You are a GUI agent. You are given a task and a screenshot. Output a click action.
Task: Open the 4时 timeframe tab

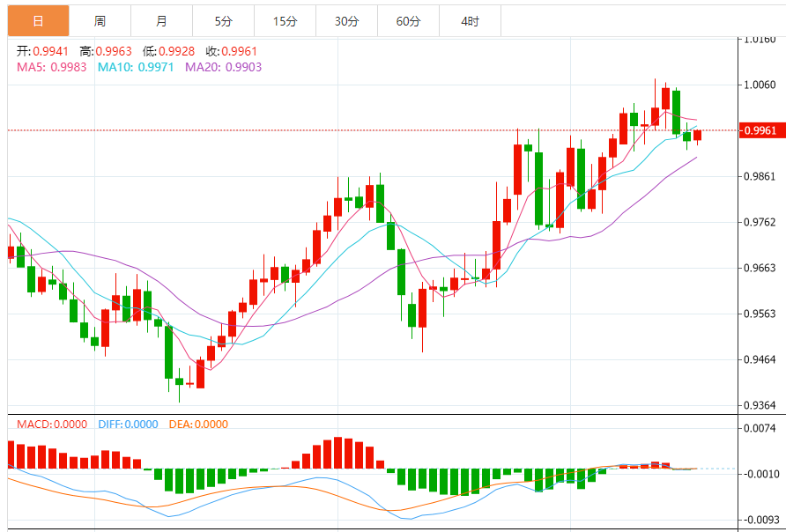click(x=471, y=21)
